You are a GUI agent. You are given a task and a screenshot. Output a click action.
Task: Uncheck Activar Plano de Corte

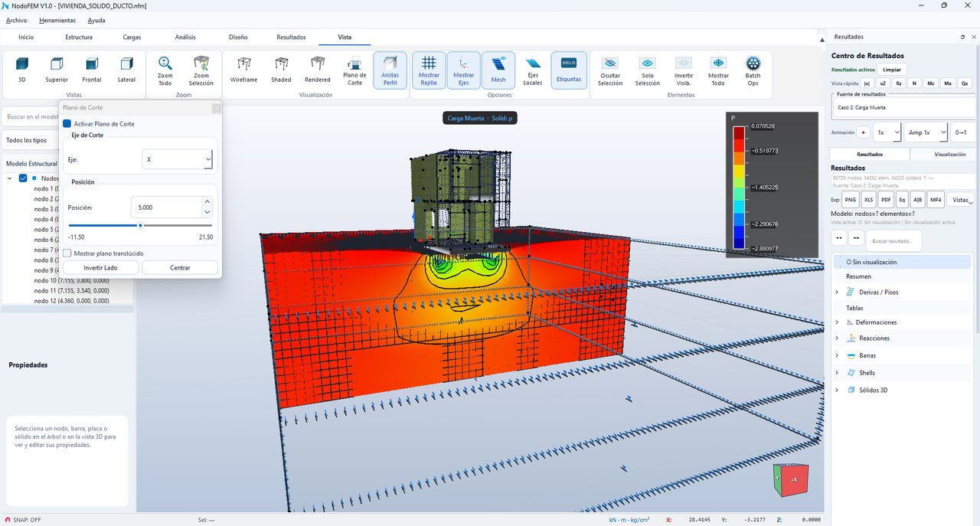[x=67, y=123]
